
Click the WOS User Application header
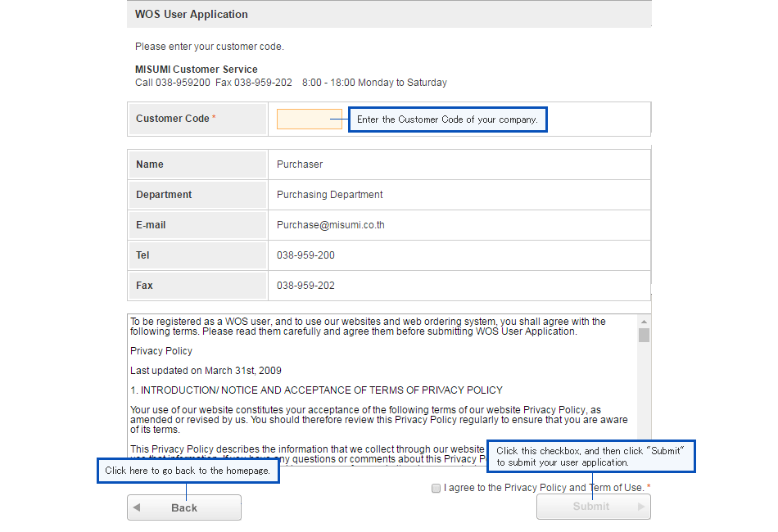click(x=192, y=15)
